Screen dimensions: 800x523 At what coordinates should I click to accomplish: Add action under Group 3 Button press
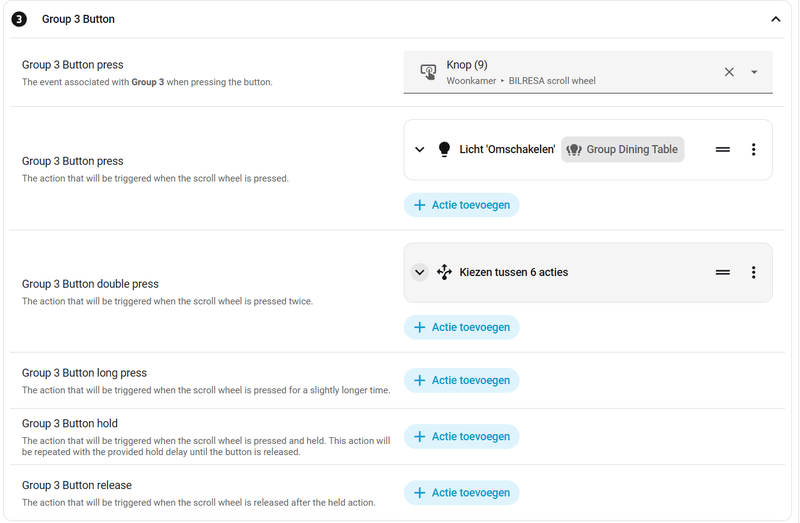click(x=461, y=205)
